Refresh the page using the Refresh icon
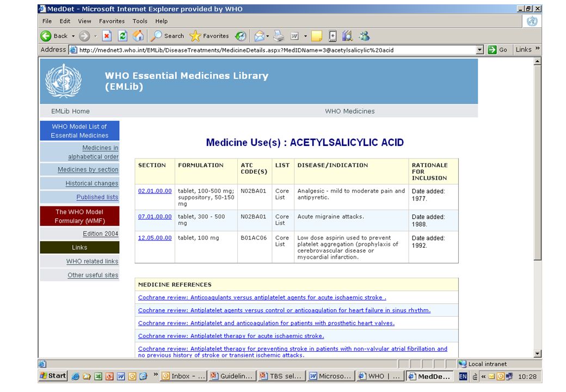566x392 pixels. pos(123,36)
